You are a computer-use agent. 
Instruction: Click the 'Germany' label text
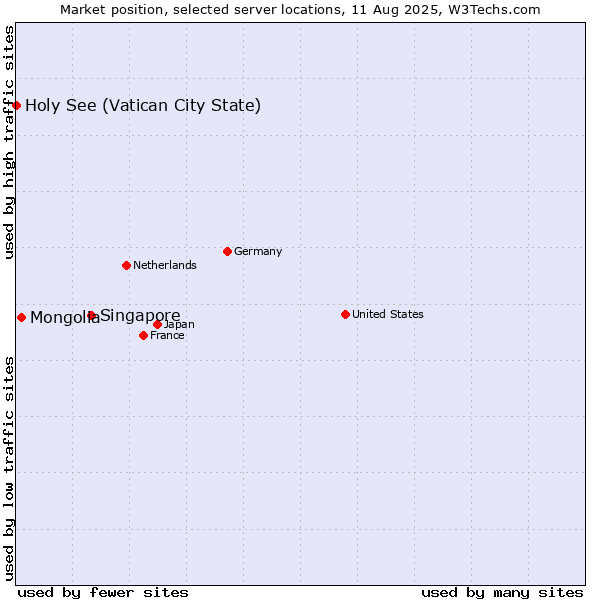pos(258,251)
